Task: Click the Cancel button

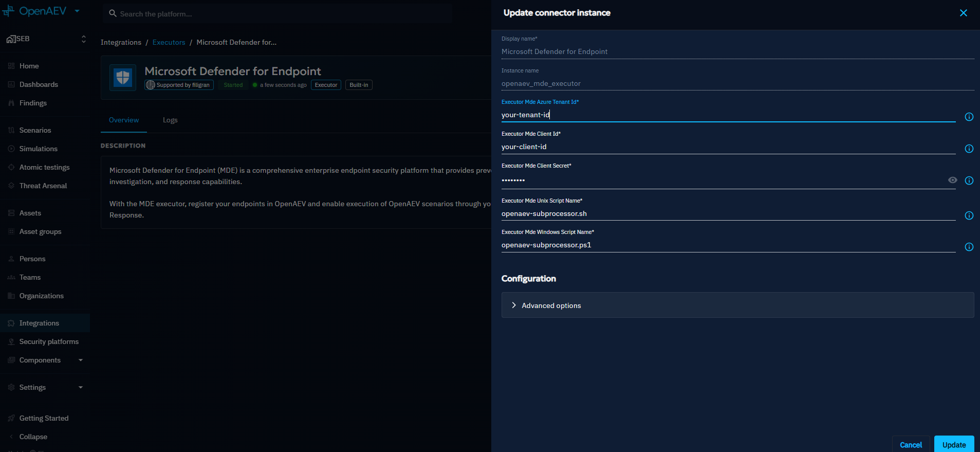Action: pyautogui.click(x=911, y=445)
